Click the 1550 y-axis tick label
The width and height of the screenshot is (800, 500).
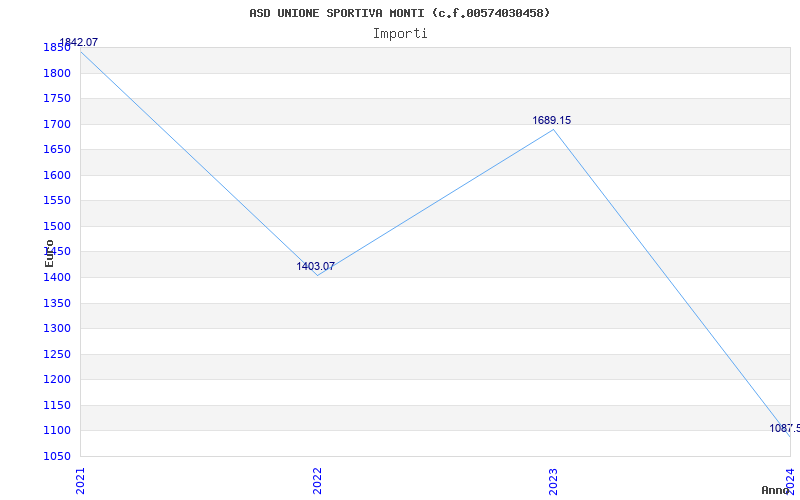click(57, 201)
